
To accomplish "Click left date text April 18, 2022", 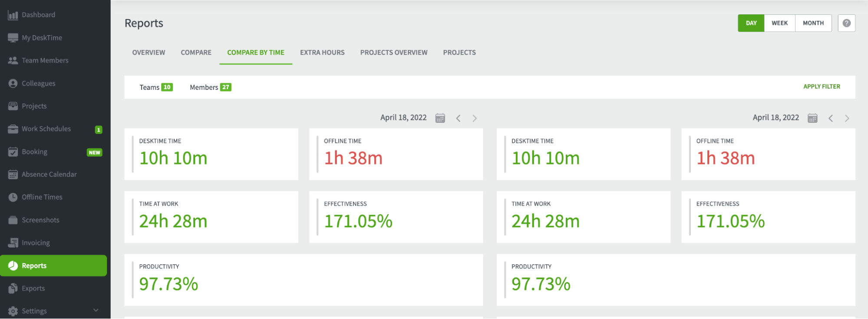I will tap(403, 118).
